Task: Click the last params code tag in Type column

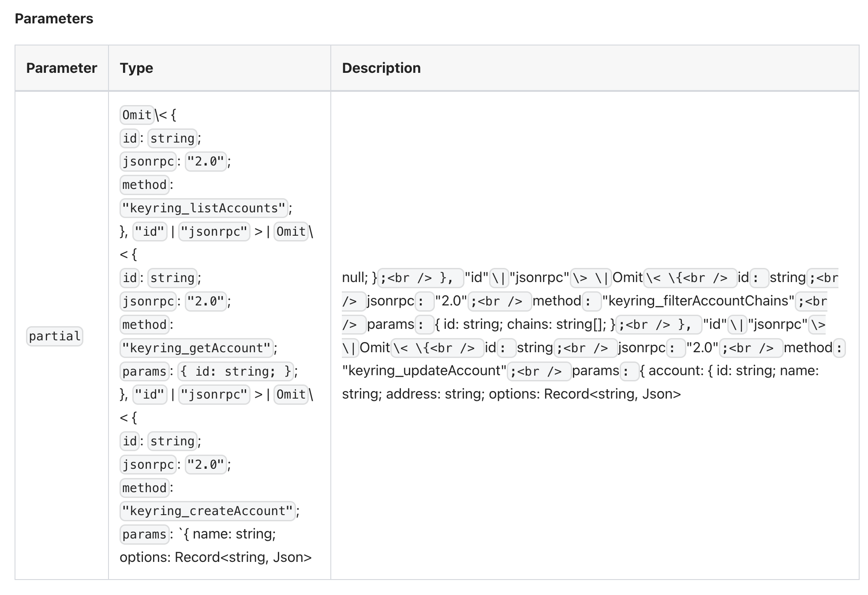Action: point(145,534)
